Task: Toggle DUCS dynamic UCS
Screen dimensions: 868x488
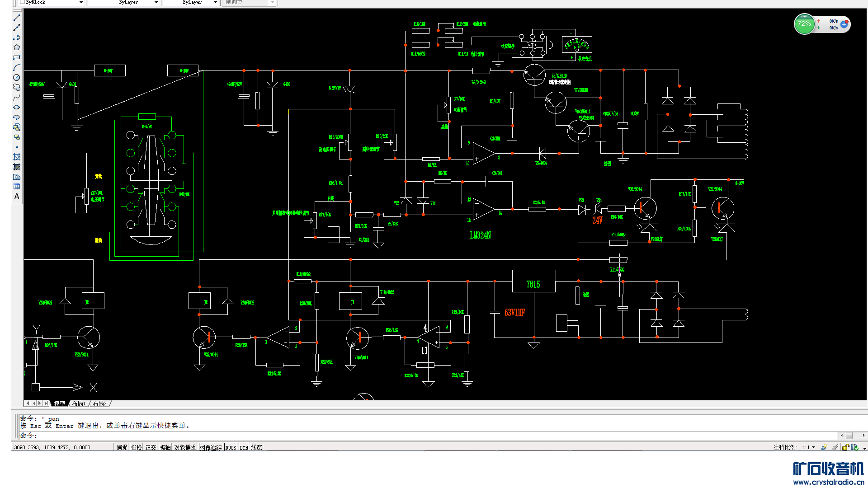Action: pos(231,447)
